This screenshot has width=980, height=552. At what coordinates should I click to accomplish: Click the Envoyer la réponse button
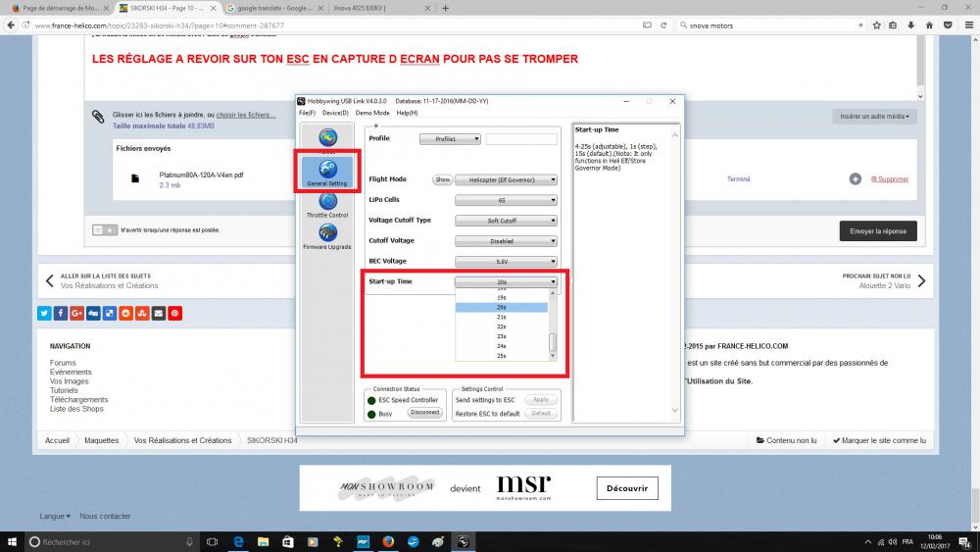pyautogui.click(x=878, y=231)
